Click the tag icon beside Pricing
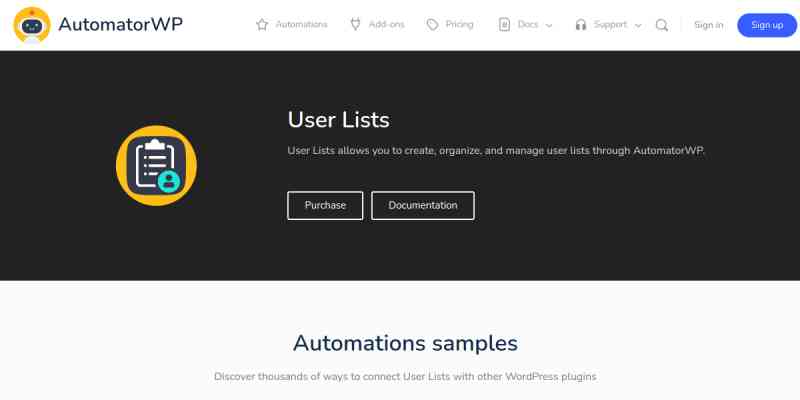This screenshot has width=800, height=400. [x=432, y=24]
